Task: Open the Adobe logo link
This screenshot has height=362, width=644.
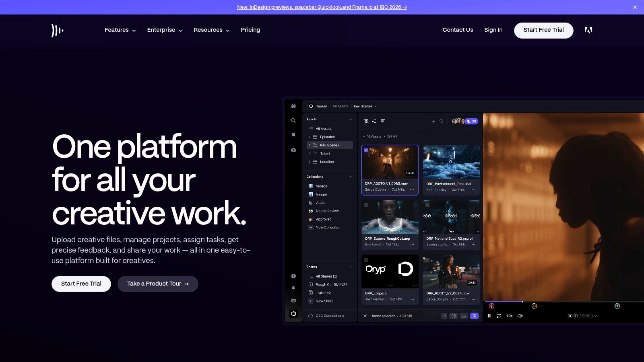Action: click(588, 30)
